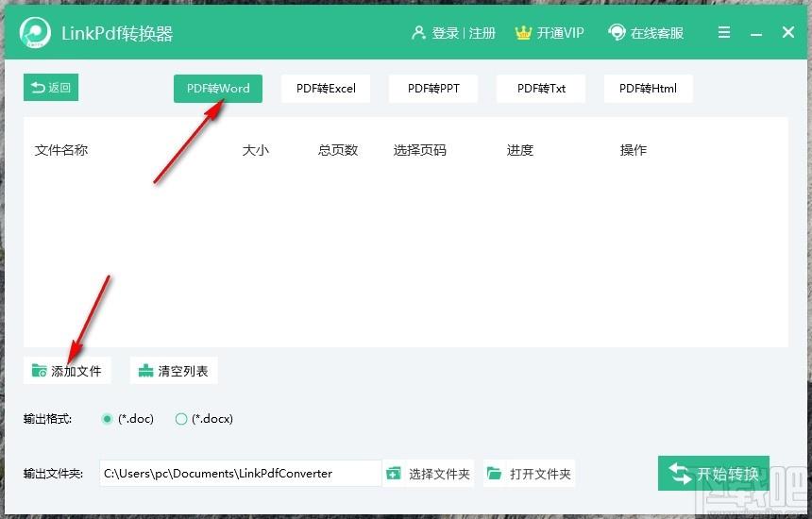
Task: Close the LinkPdf converter window
Action: point(788,32)
